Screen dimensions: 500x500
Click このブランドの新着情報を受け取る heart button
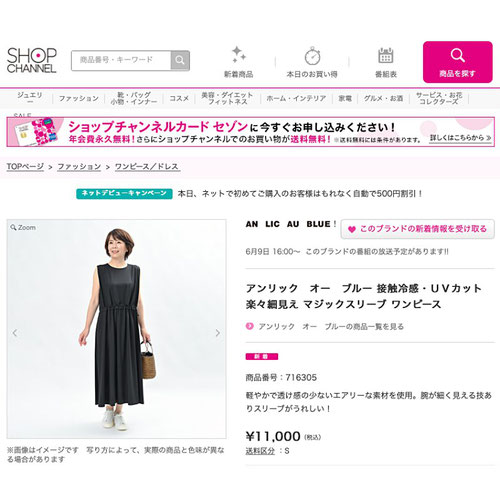[x=417, y=229]
